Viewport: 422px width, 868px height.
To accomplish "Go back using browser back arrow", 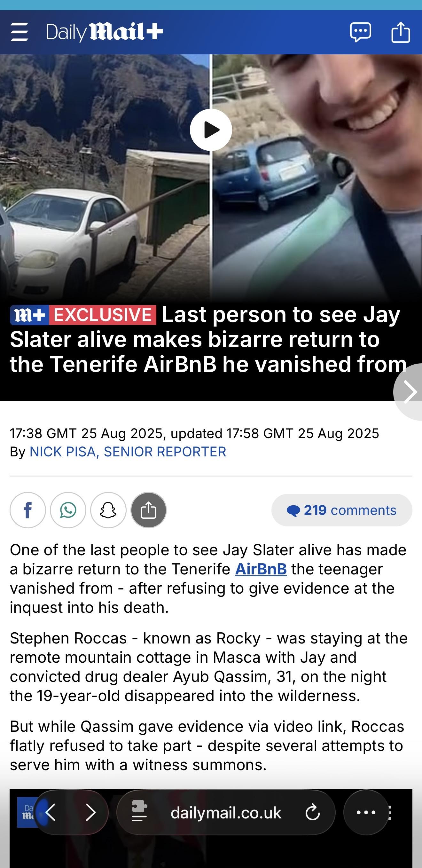I will tap(51, 812).
